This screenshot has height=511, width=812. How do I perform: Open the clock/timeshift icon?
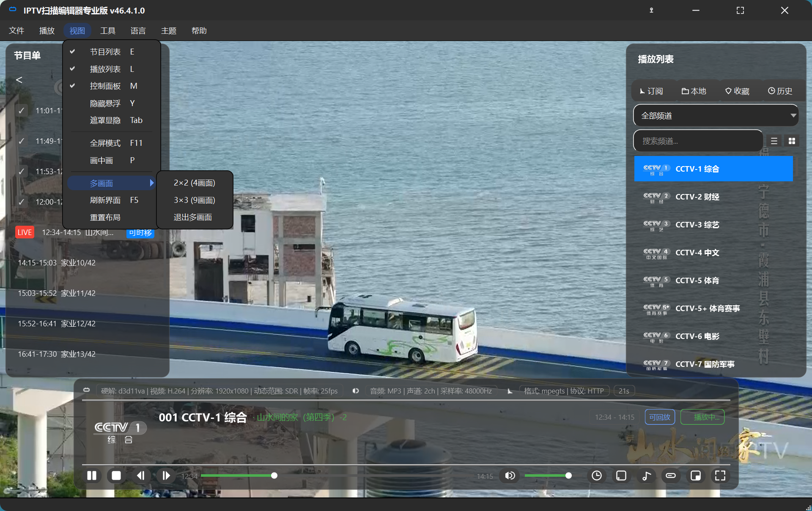597,476
